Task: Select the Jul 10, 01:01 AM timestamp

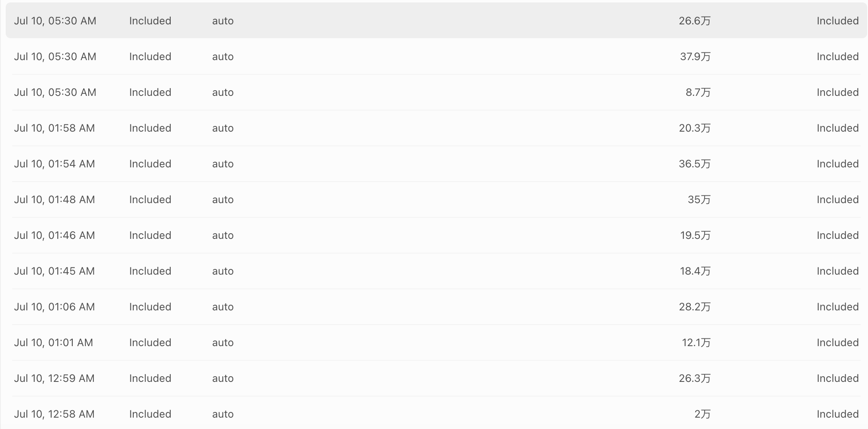Action: coord(54,342)
